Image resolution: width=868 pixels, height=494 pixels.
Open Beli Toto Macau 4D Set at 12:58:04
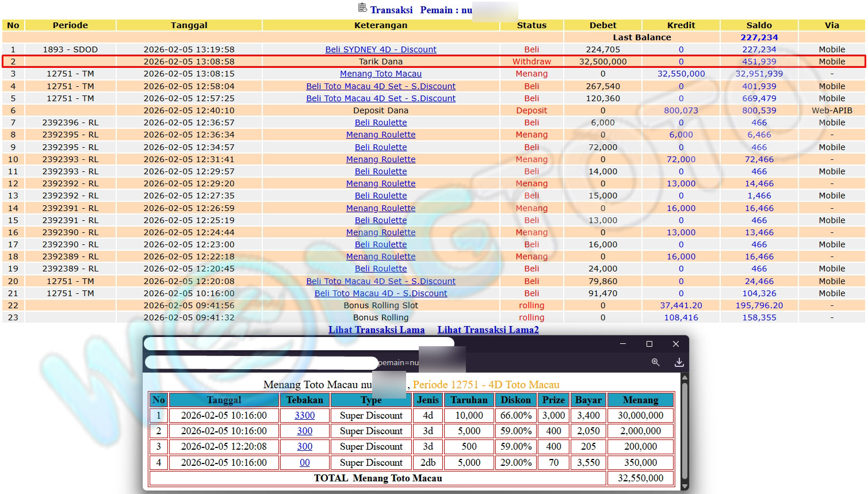380,86
